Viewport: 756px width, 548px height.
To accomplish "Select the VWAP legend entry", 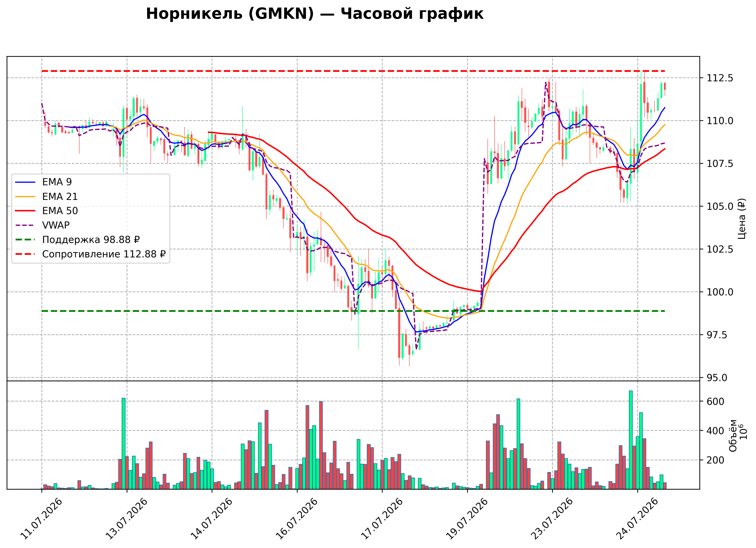I will 42,225.
